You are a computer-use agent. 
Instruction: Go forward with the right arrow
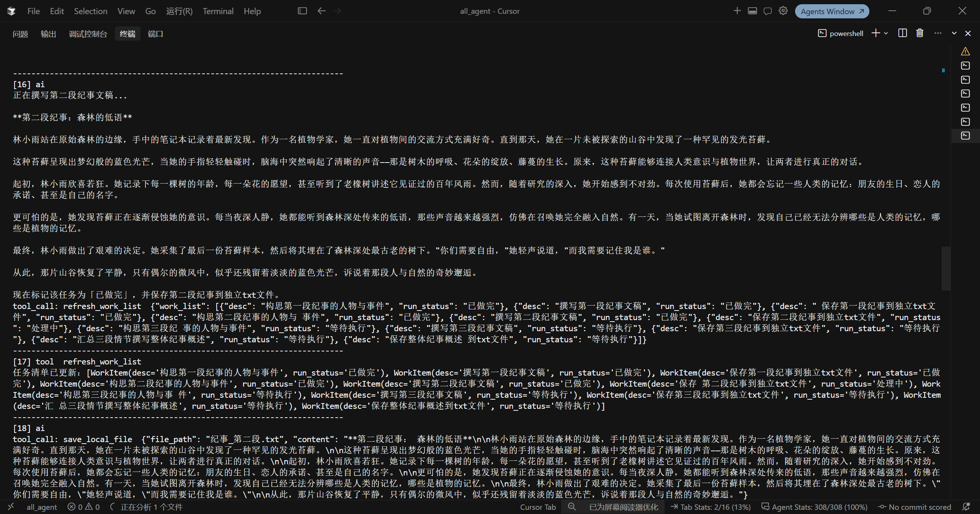point(337,11)
